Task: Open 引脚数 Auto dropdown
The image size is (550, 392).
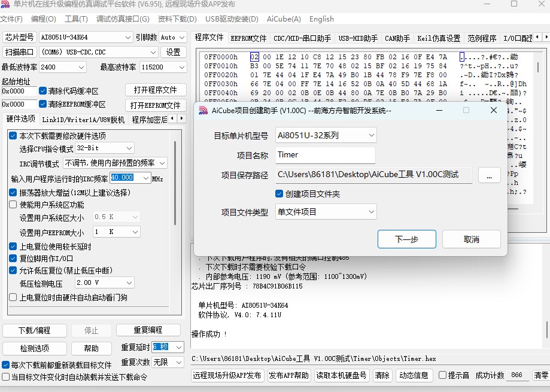Action: click(173, 37)
